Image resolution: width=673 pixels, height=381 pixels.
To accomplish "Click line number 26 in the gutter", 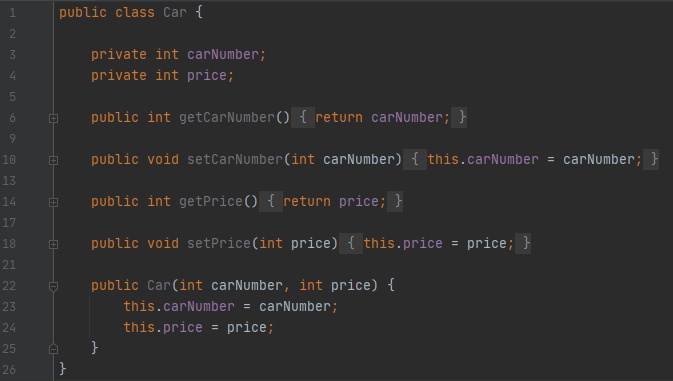I will [9, 370].
